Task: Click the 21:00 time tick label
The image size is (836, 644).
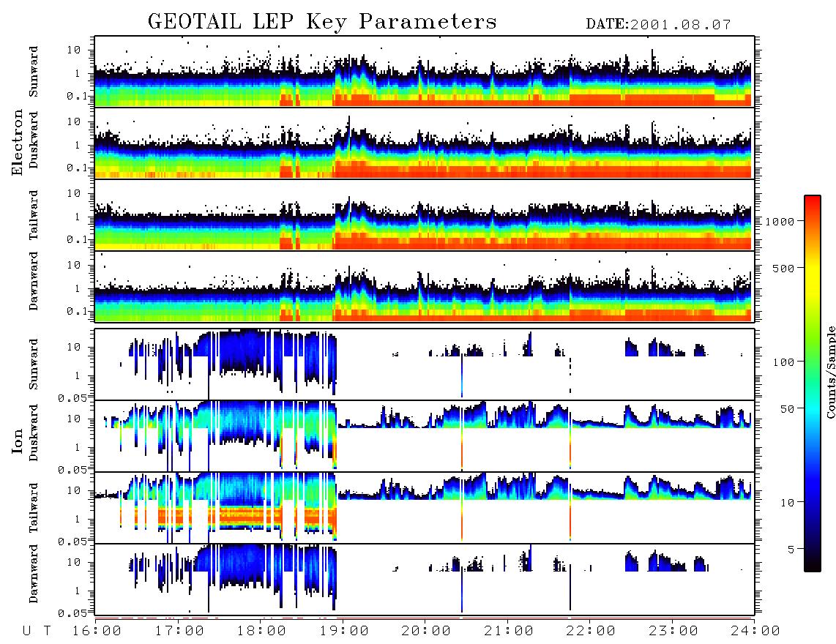Action: (x=509, y=632)
